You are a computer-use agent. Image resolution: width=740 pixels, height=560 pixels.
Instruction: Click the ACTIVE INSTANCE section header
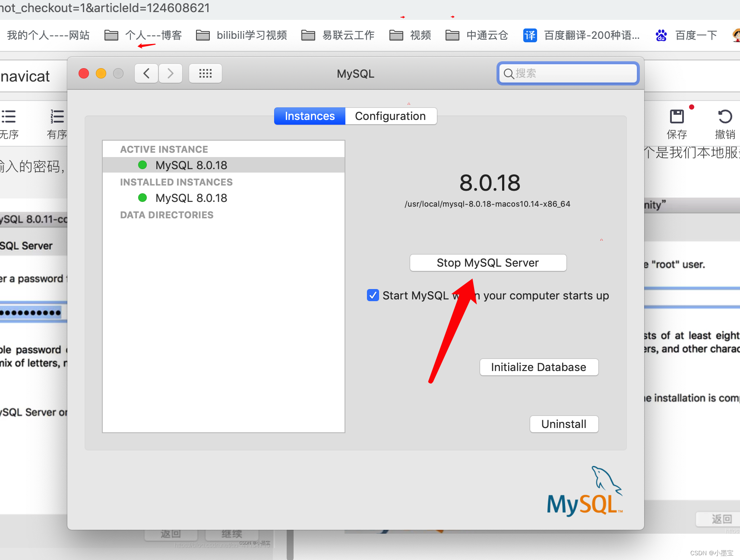[x=164, y=149]
